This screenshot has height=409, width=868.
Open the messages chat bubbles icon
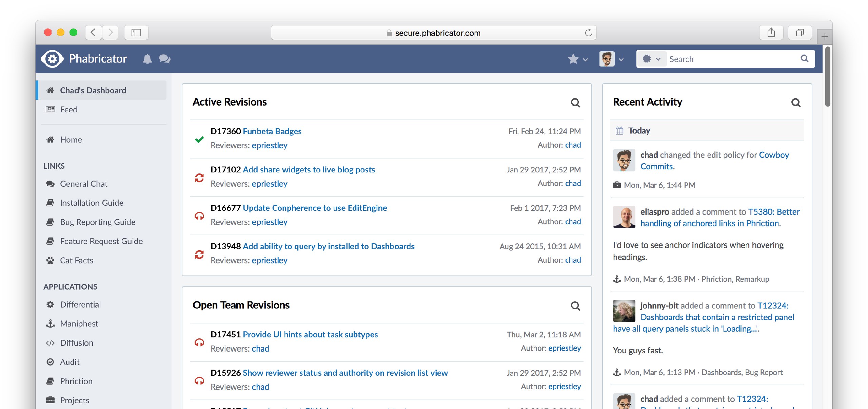tap(165, 59)
